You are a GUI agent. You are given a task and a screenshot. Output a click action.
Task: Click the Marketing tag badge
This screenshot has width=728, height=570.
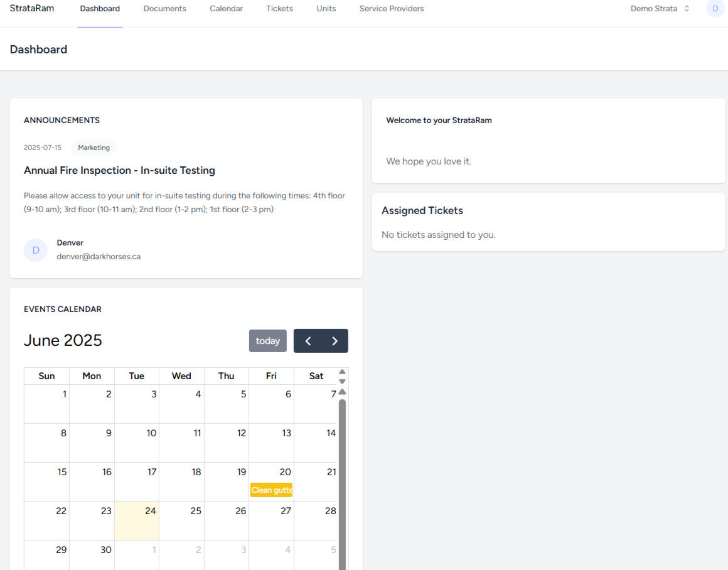94,148
